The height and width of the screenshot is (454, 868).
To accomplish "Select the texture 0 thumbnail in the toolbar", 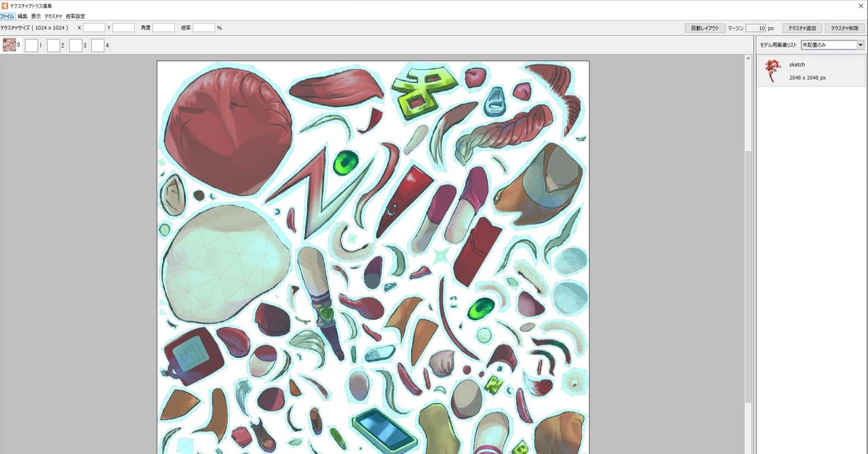I will (9, 45).
